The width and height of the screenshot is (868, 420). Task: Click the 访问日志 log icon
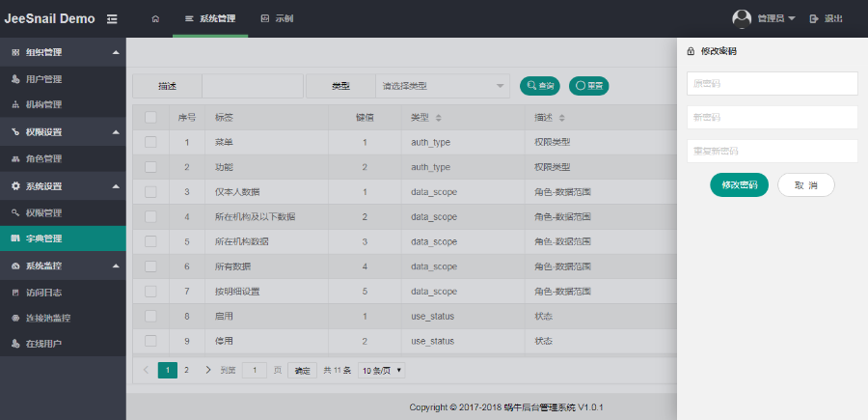coord(15,293)
